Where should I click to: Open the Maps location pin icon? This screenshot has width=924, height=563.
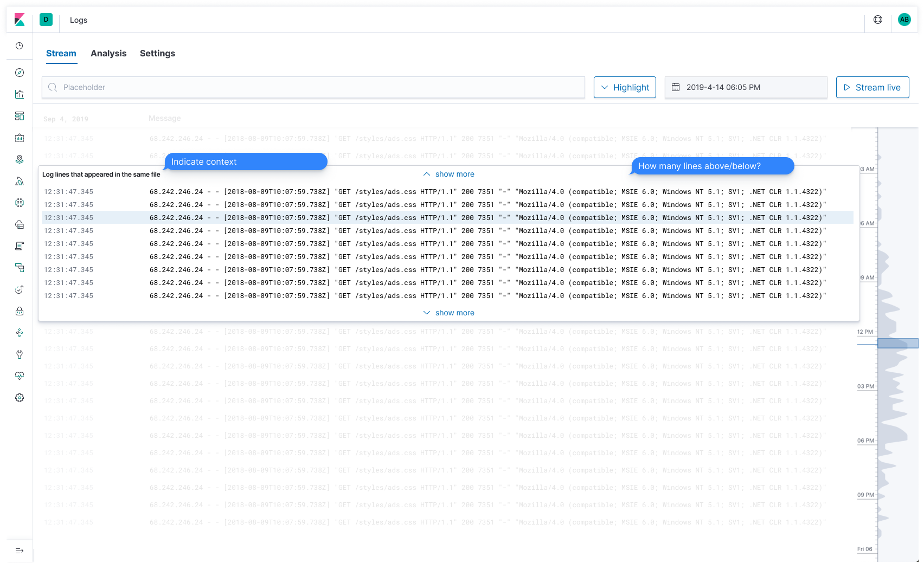[20, 159]
